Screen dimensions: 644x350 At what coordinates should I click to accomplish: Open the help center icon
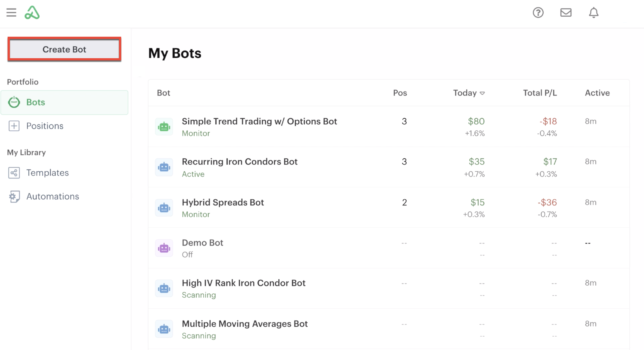click(x=539, y=13)
